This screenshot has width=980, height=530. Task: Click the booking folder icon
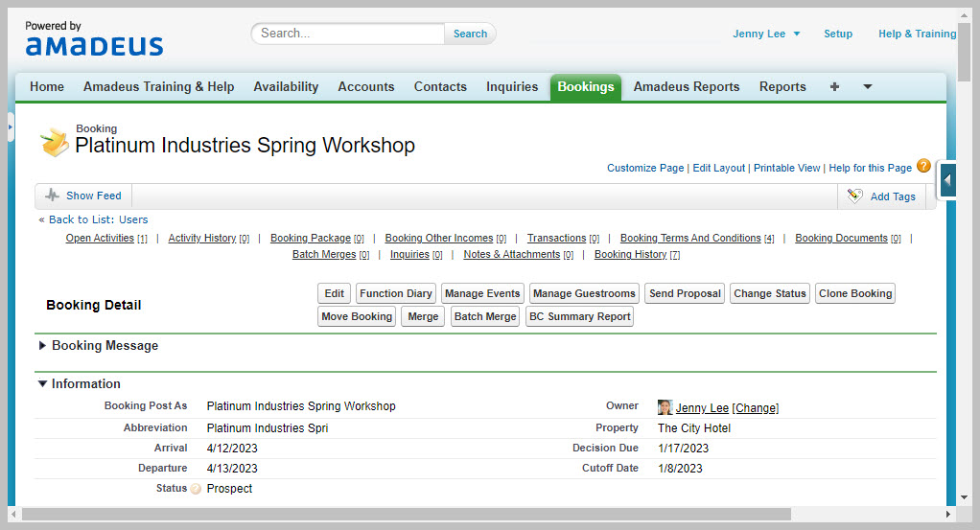click(x=54, y=142)
